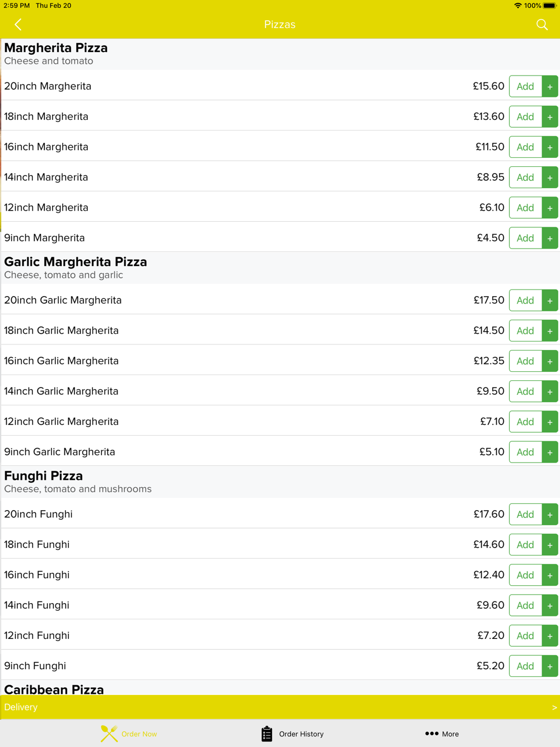Open the search magnifier icon
Image resolution: width=560 pixels, height=747 pixels.
point(542,25)
